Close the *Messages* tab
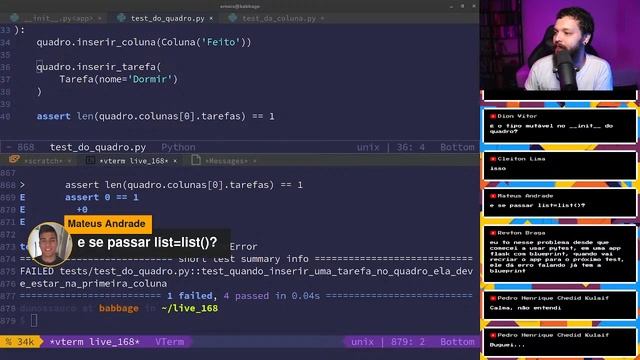Viewport: 640px width, 360px height. point(255,161)
